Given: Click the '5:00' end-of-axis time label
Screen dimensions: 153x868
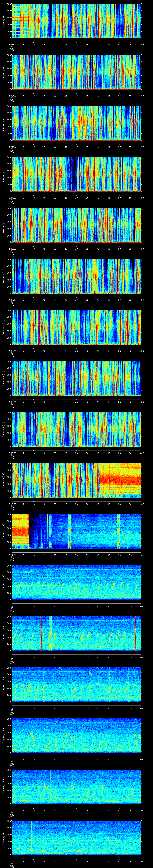Looking at the screenshot, I should 141,197.
